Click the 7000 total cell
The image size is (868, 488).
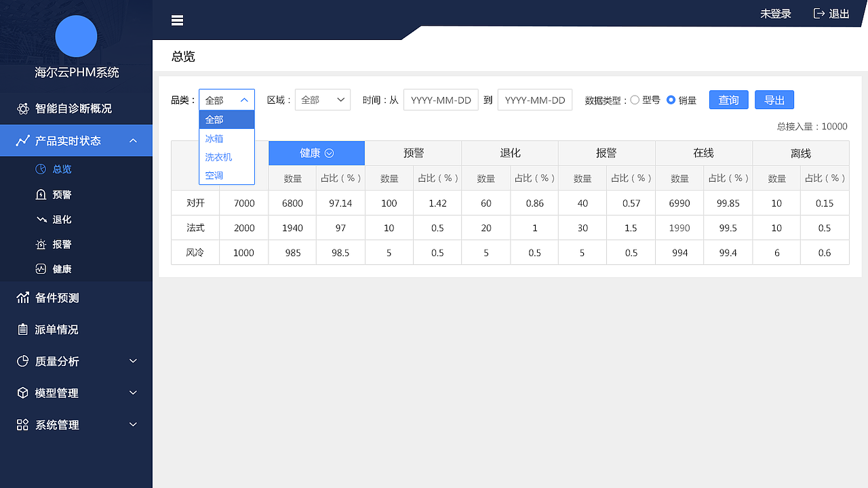244,203
